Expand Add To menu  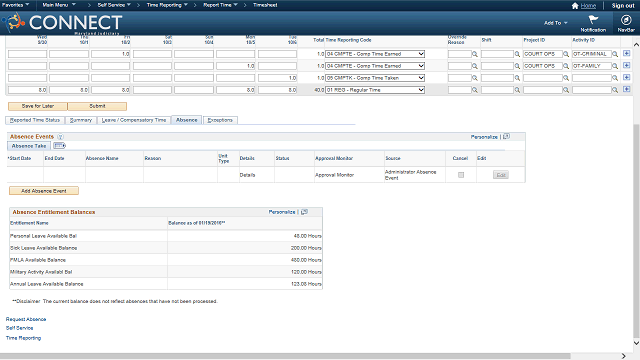pyautogui.click(x=556, y=23)
